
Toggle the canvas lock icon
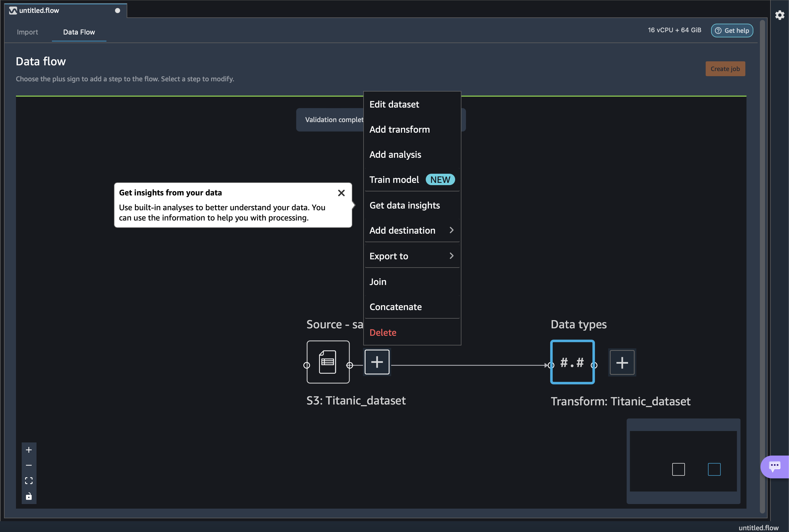pos(29,496)
